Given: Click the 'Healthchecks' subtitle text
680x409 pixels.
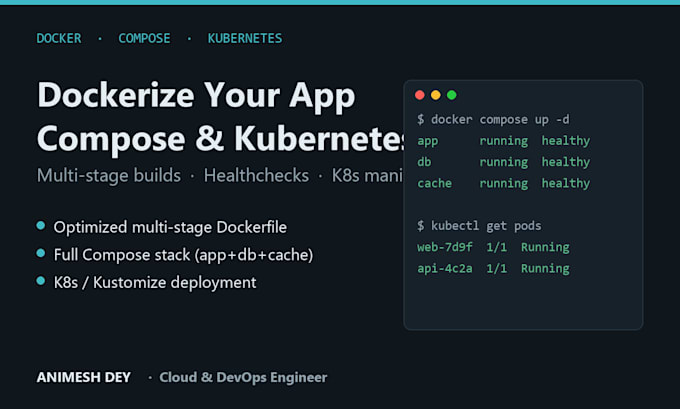Looking at the screenshot, I should (256, 176).
